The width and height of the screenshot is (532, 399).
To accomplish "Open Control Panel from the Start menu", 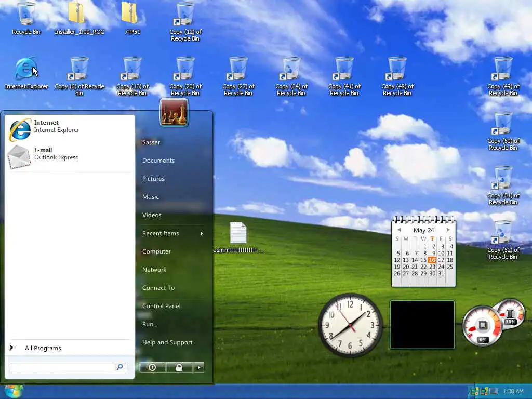I will pos(161,306).
